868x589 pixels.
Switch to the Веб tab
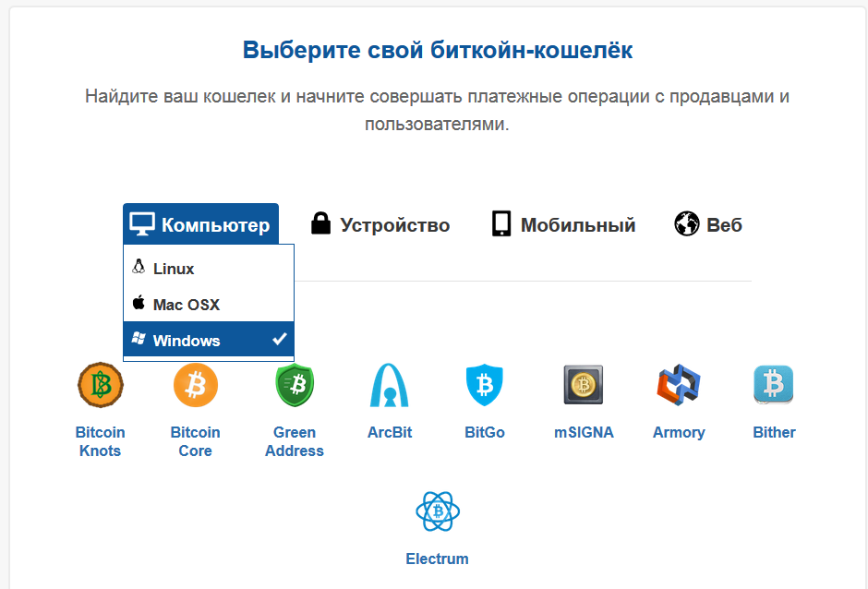coord(708,224)
